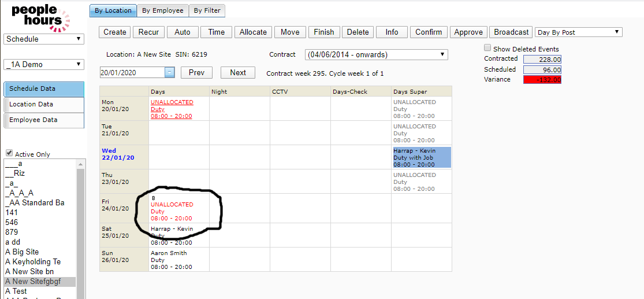Go to the Next week

pyautogui.click(x=238, y=72)
